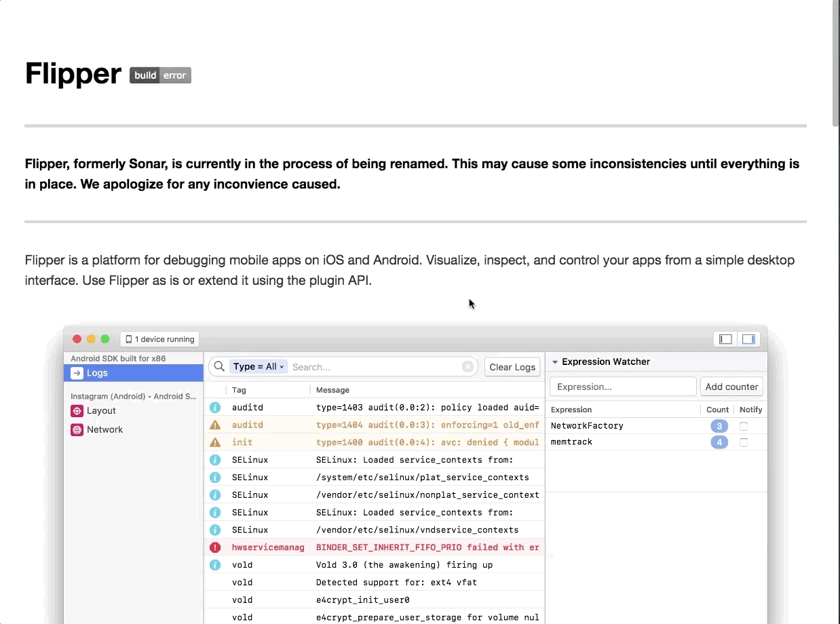This screenshot has height=624, width=840.
Task: Select the NetworkFactory expression row
Action: [657, 426]
